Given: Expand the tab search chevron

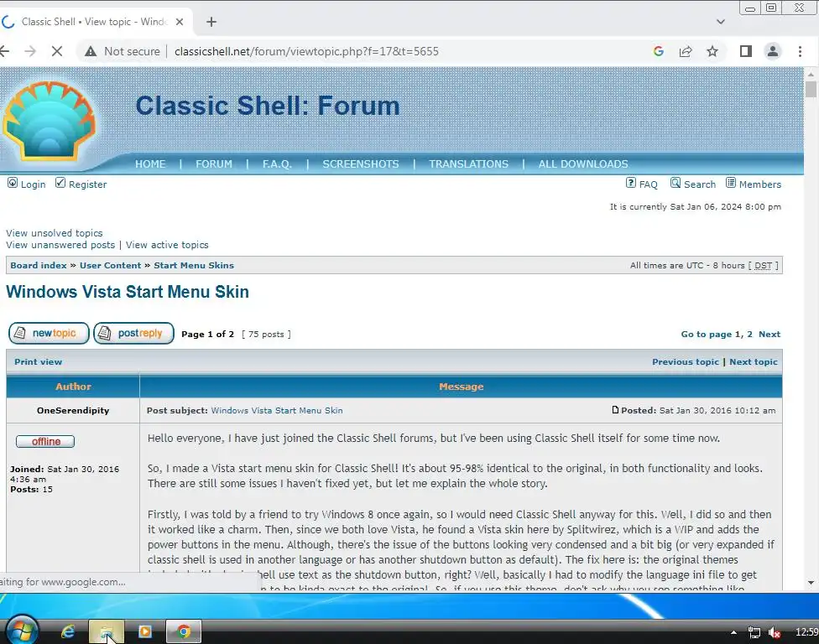Looking at the screenshot, I should click(x=720, y=22).
